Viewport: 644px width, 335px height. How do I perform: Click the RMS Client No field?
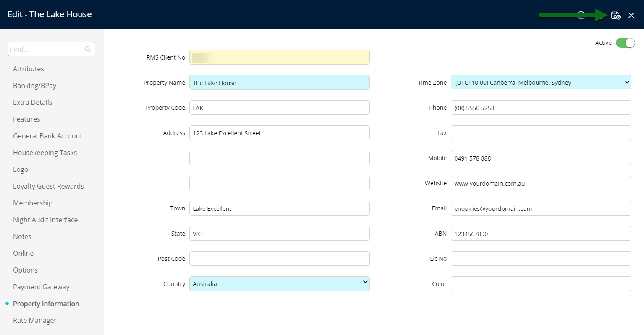pos(280,57)
